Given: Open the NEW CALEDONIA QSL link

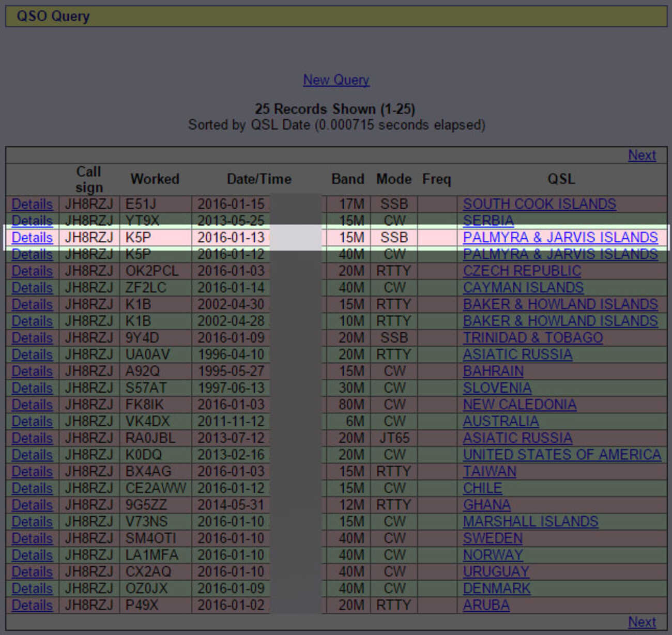Looking at the screenshot, I should point(520,405).
